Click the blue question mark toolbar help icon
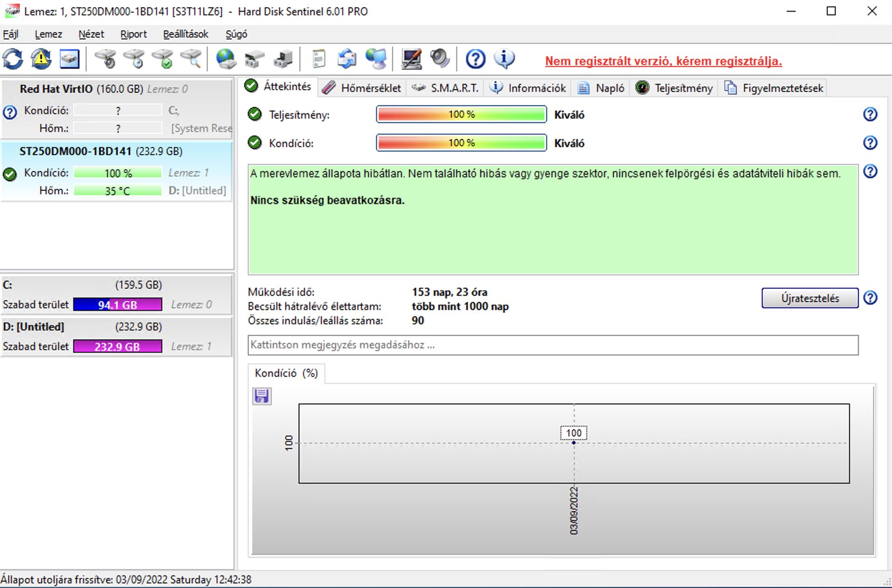 [x=476, y=59]
